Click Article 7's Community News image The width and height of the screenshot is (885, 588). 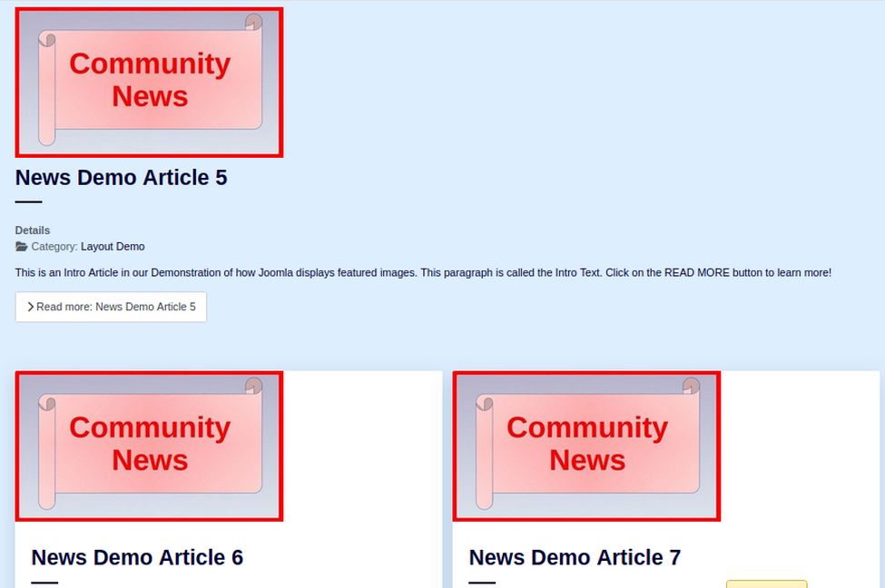(586, 446)
